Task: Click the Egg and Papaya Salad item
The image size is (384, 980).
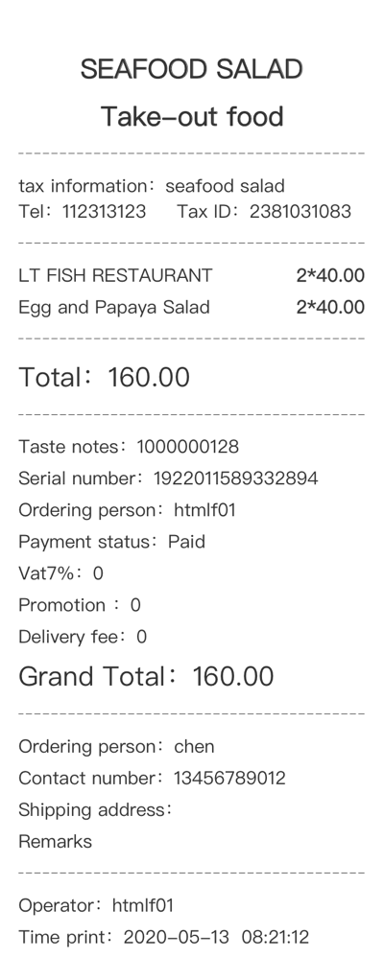Action: pos(114,308)
